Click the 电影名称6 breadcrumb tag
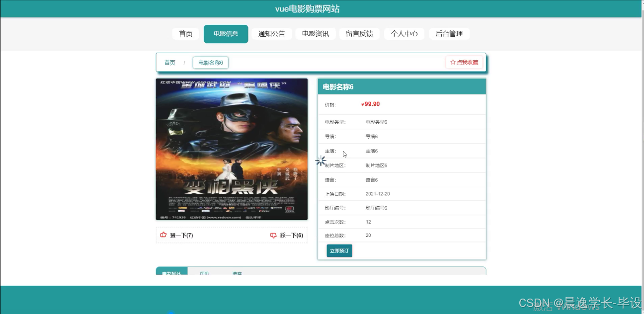 click(x=211, y=63)
